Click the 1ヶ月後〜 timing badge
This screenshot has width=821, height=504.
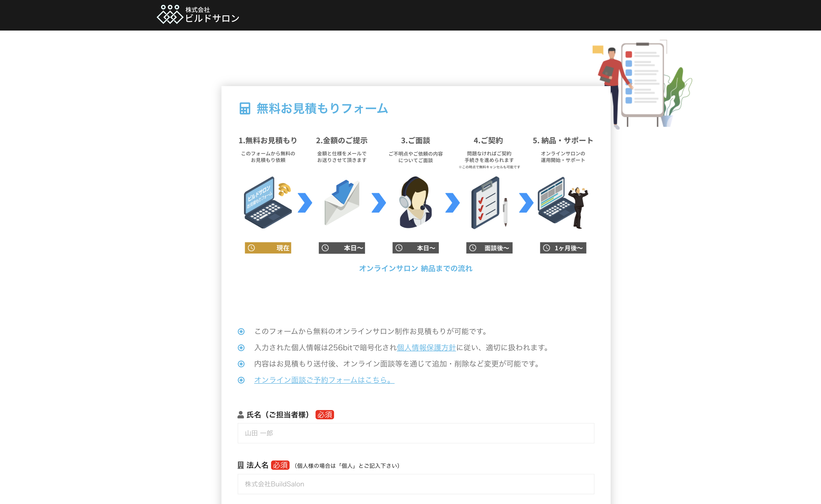[x=563, y=248]
